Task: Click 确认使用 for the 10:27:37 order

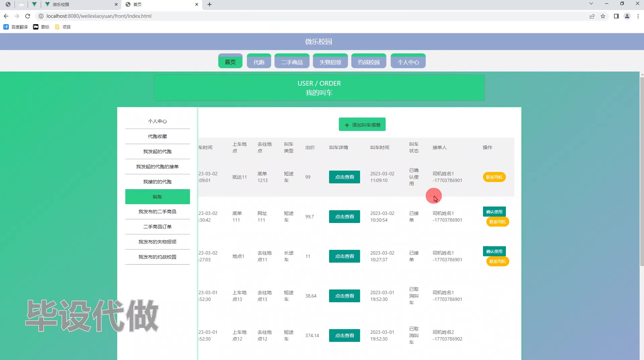Action: click(494, 251)
